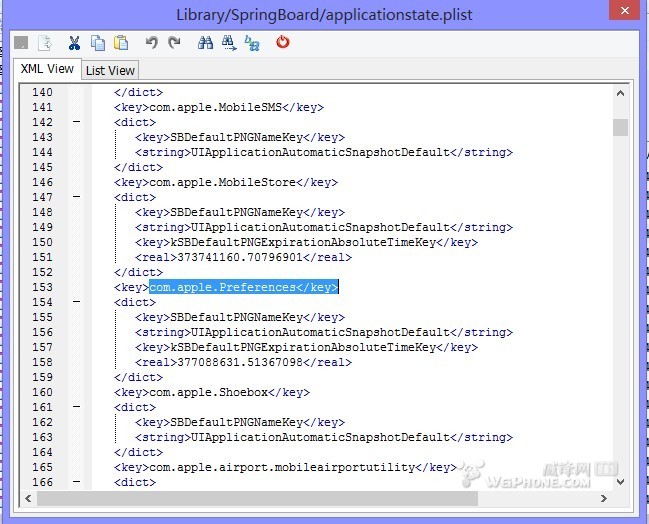Collapse the dict node at line 166
The height and width of the screenshot is (524, 649).
coord(77,482)
